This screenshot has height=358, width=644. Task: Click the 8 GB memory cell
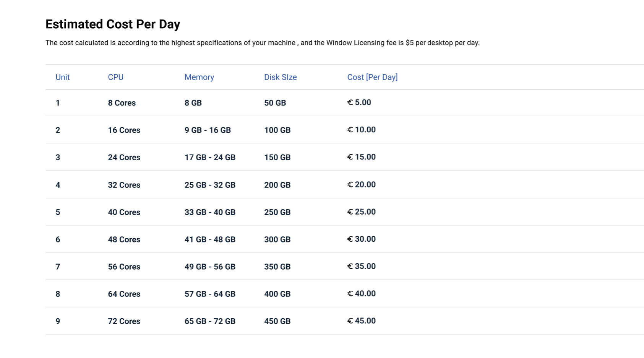[x=193, y=103]
